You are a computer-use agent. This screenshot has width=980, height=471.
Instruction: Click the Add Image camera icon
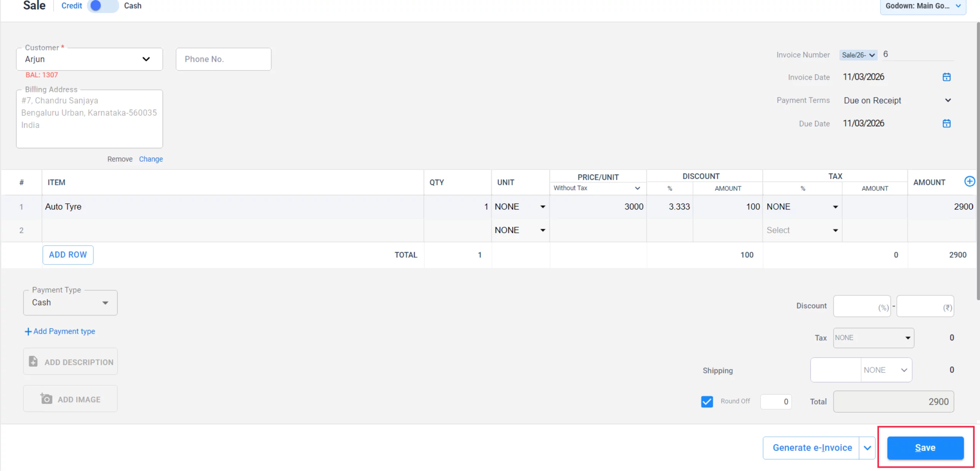point(46,399)
